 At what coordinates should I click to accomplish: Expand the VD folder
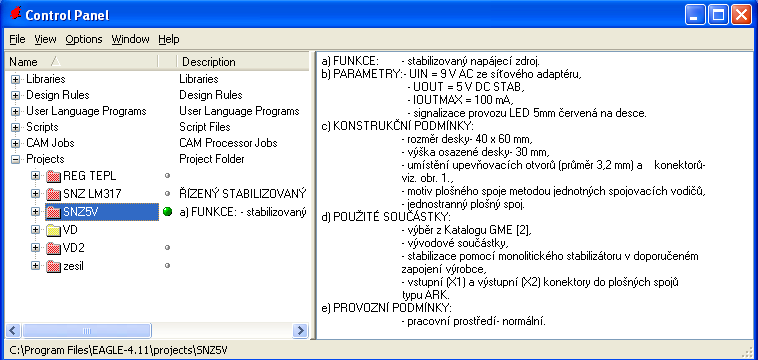(x=35, y=230)
